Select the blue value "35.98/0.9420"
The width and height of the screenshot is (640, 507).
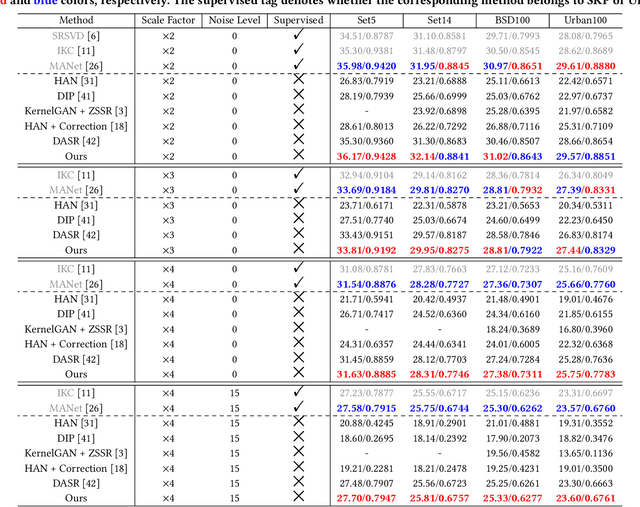pyautogui.click(x=367, y=66)
